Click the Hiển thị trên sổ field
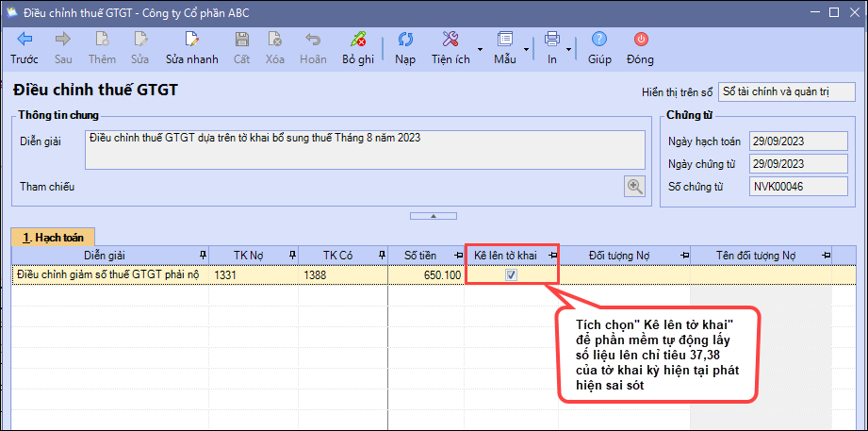Screen dimensions: 868x431 pos(786,91)
